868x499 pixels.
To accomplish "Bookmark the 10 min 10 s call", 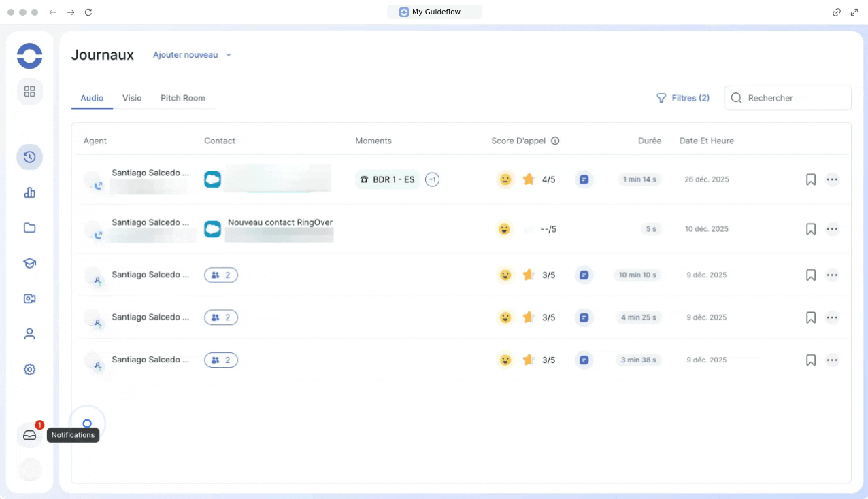I will coord(810,275).
